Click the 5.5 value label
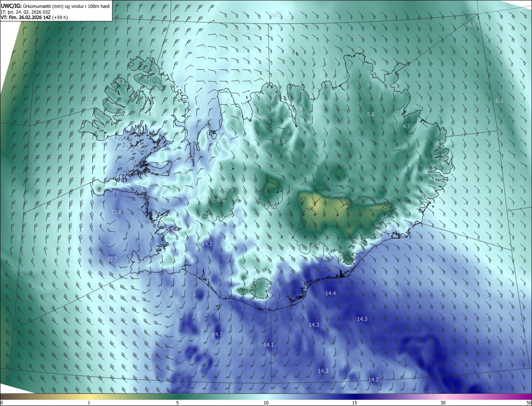The width and height of the screenshot is (532, 406). (281, 142)
